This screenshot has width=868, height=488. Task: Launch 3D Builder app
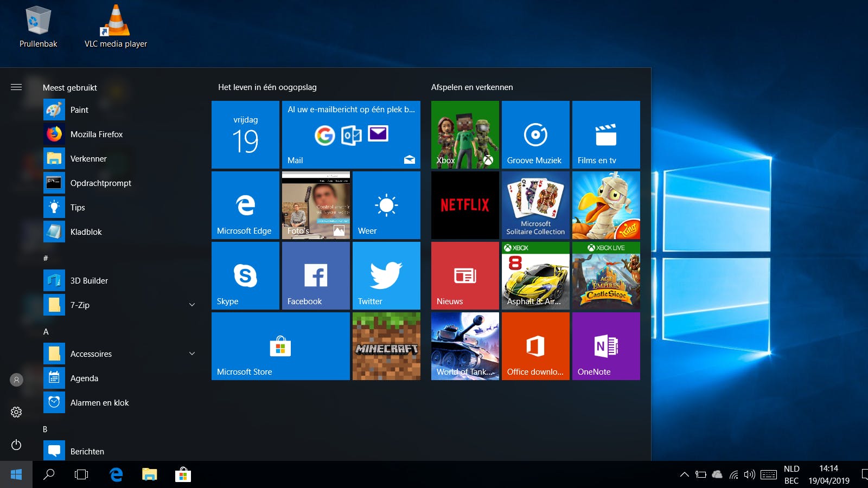pos(119,280)
